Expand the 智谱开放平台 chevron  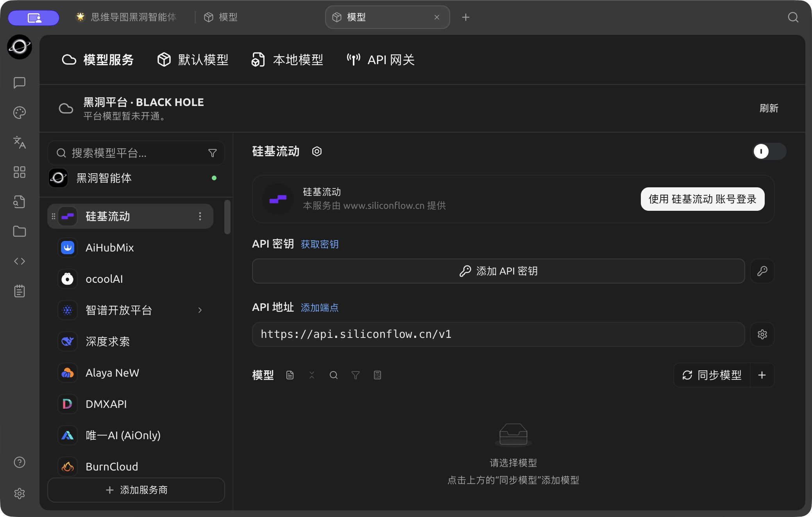click(200, 310)
